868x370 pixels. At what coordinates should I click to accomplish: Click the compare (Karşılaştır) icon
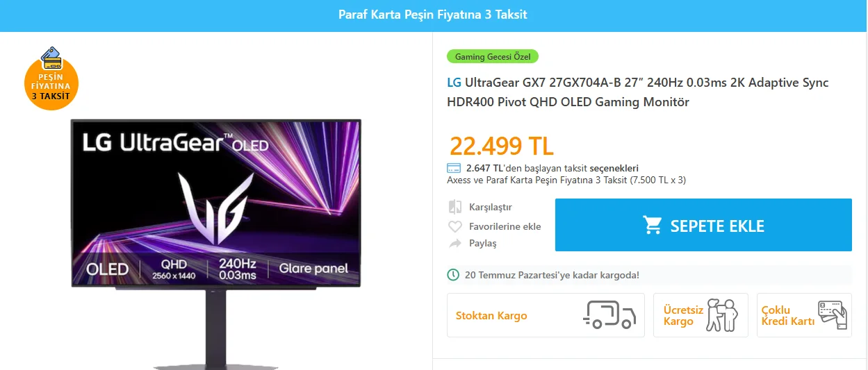coord(455,207)
